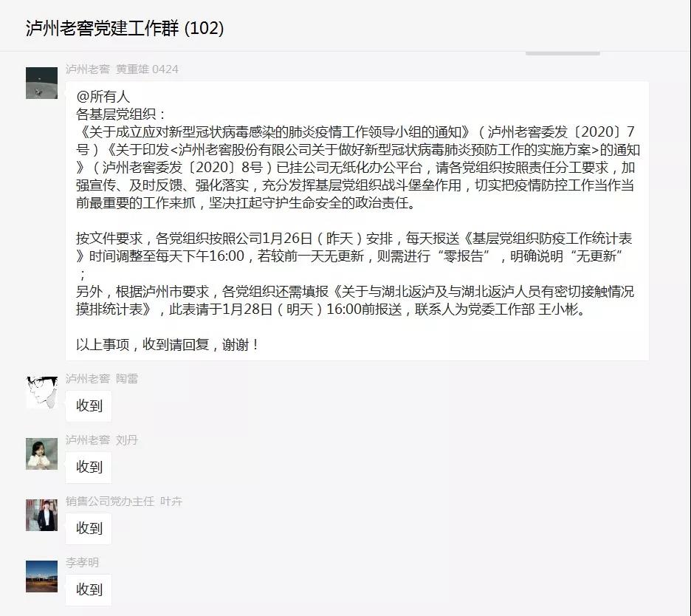Viewport: 691px width, 616px height.
Task: Click the long announcement message bubble
Action: tap(357, 220)
